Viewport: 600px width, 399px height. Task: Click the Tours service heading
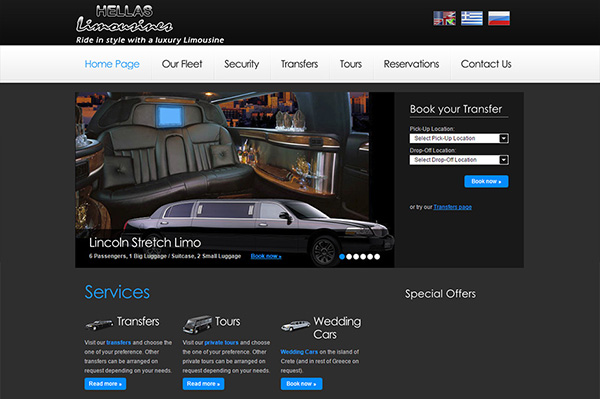pyautogui.click(x=228, y=321)
